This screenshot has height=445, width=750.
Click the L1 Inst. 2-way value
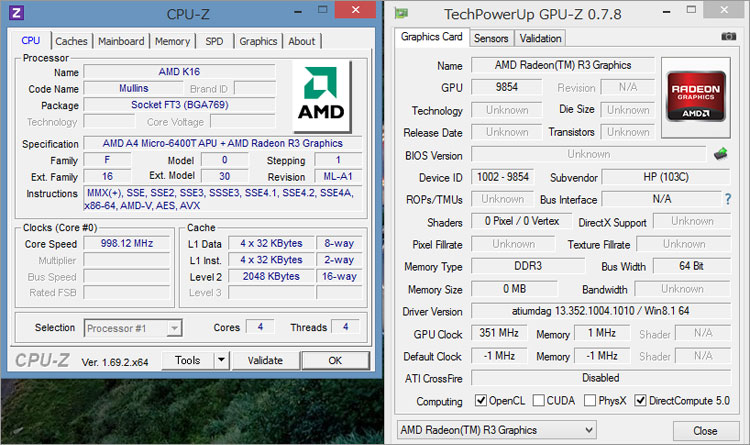(339, 259)
